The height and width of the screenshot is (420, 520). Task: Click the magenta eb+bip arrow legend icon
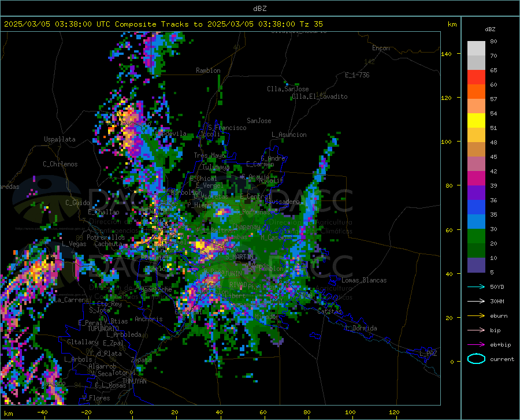476,345
